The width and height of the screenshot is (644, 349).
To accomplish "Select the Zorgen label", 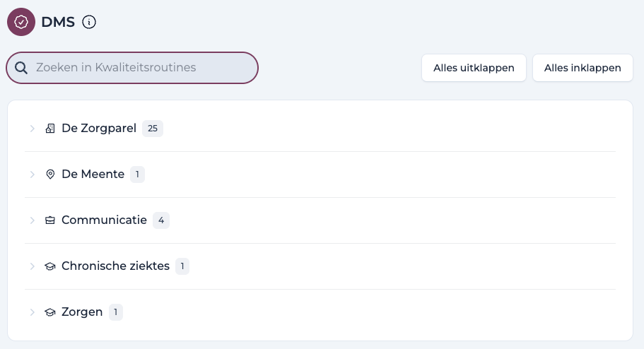I will coord(82,312).
